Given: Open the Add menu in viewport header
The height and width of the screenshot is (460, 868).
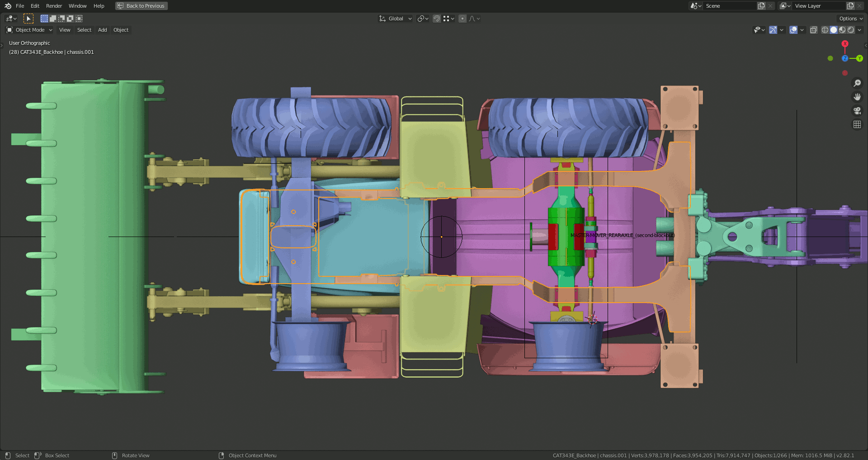Looking at the screenshot, I should (103, 30).
